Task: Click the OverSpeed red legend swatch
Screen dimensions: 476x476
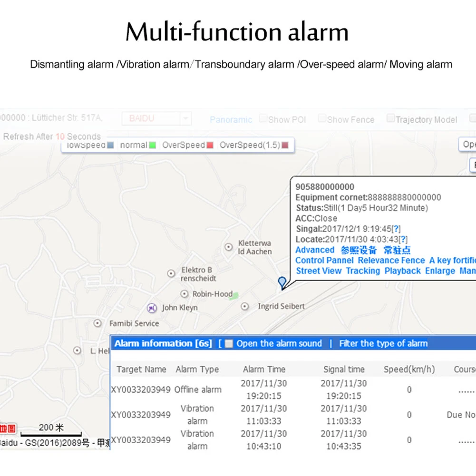Action: tap(210, 145)
